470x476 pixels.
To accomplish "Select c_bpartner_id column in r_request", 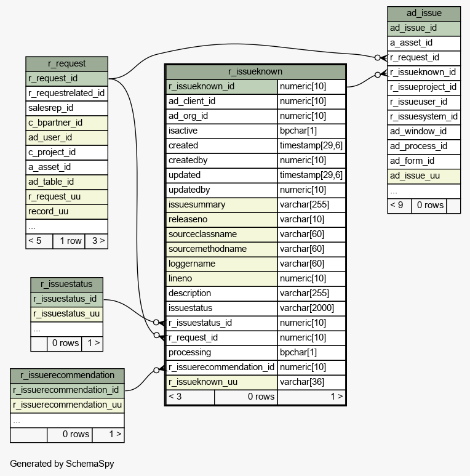I will pyautogui.click(x=66, y=123).
